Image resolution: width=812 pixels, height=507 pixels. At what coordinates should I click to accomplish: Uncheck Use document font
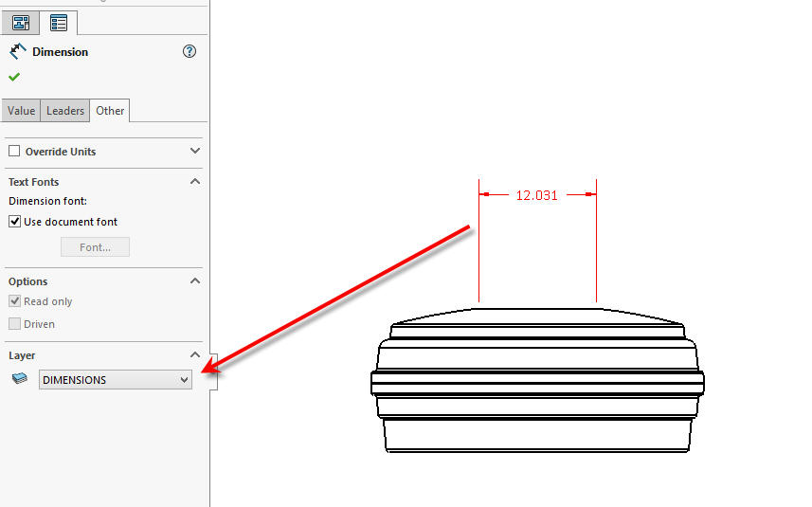point(14,222)
